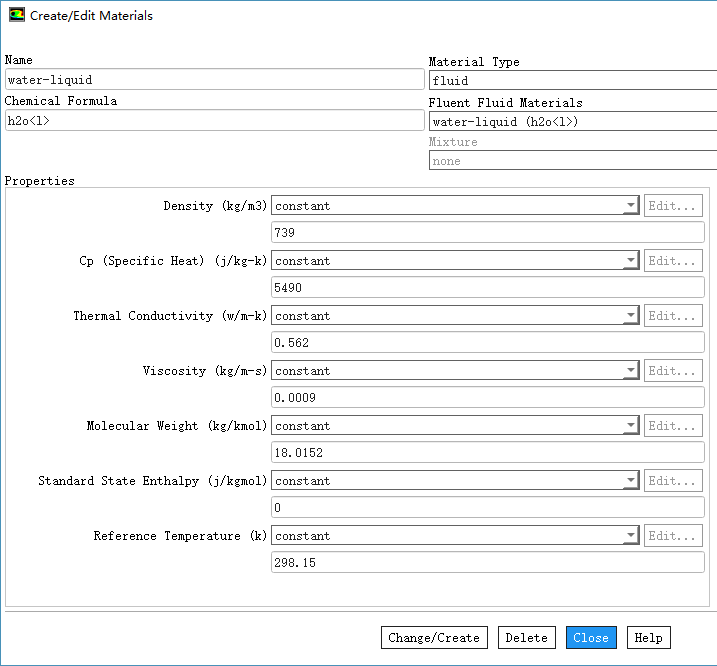Expand the Viscosity method dropdown
Screen dimensions: 717x666
pos(455,371)
